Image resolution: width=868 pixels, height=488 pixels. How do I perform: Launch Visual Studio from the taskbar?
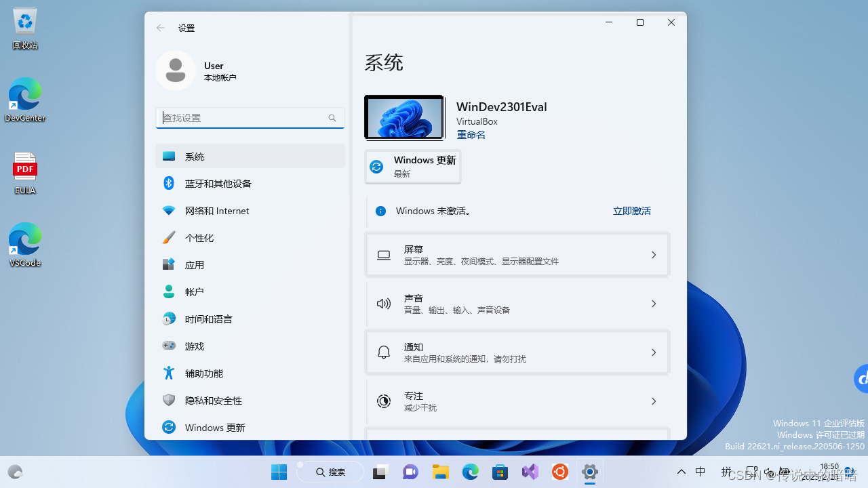(x=530, y=472)
